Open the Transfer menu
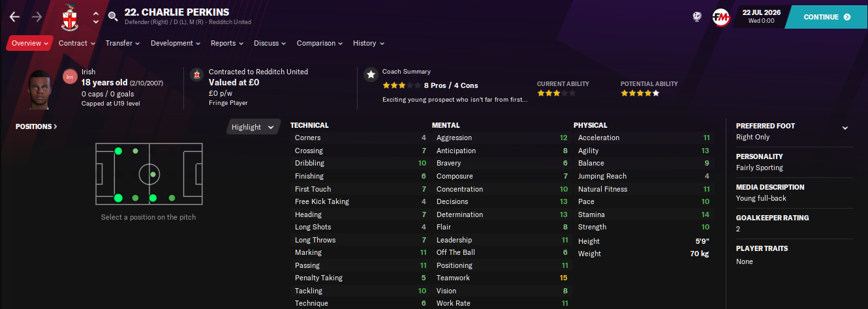Image resolution: width=868 pixels, height=309 pixels. [123, 43]
